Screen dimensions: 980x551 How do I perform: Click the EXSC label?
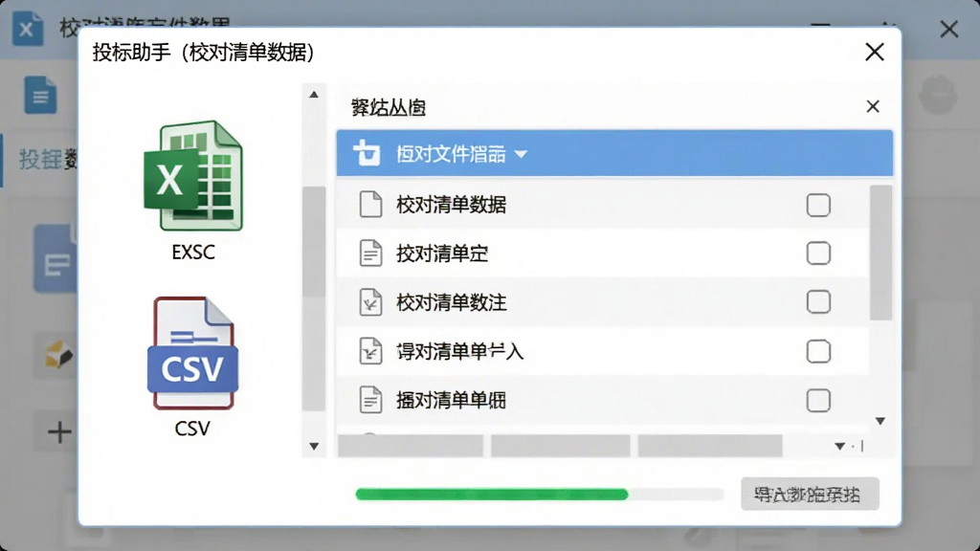[x=193, y=252]
